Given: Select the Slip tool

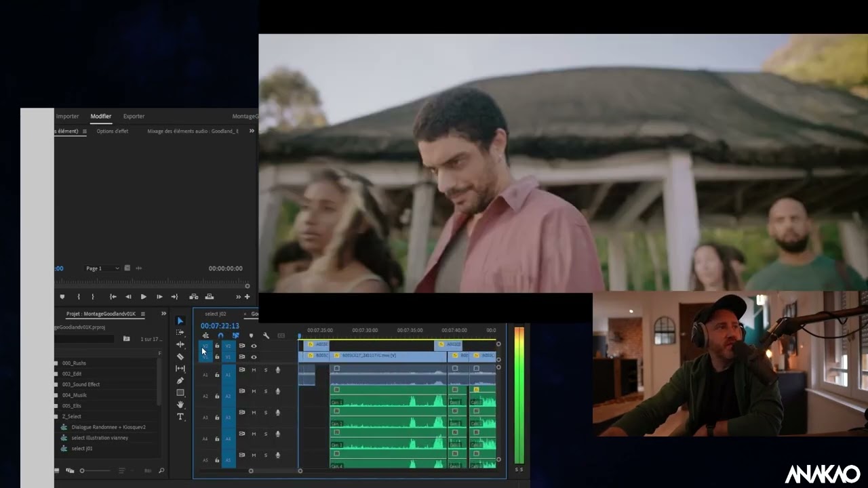Looking at the screenshot, I should (x=180, y=369).
